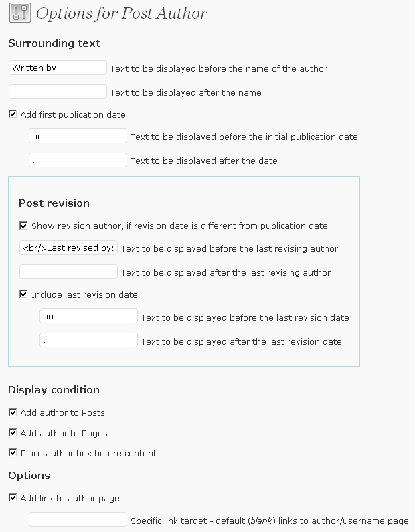Viewport: 415px width, 532px height.
Task: Focus the text after the name field
Action: pyautogui.click(x=58, y=92)
